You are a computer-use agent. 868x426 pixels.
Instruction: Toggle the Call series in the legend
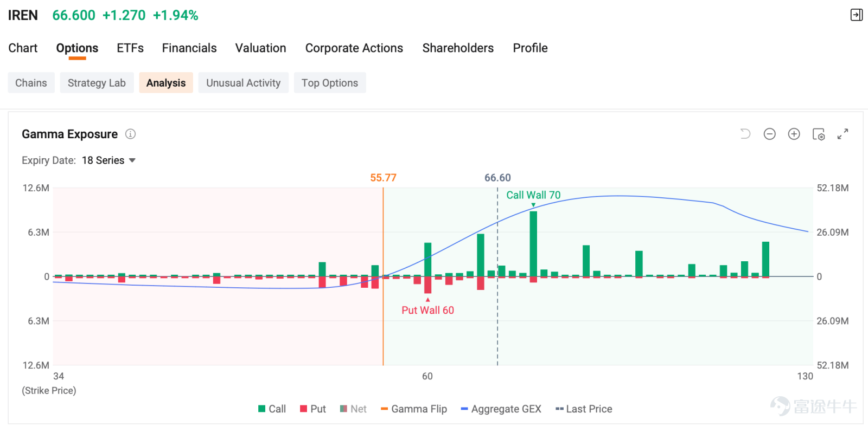[x=272, y=409]
